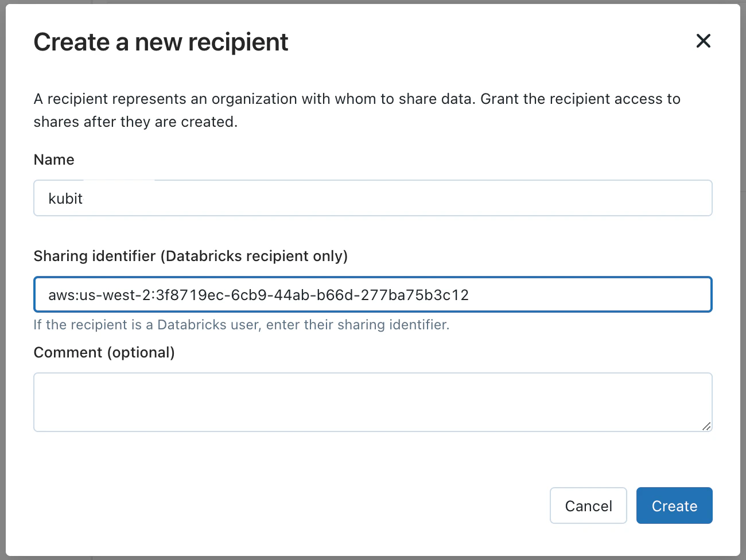This screenshot has width=746, height=560.
Task: Click the Sharing identifier (Databricks recipient only) label
Action: [191, 256]
